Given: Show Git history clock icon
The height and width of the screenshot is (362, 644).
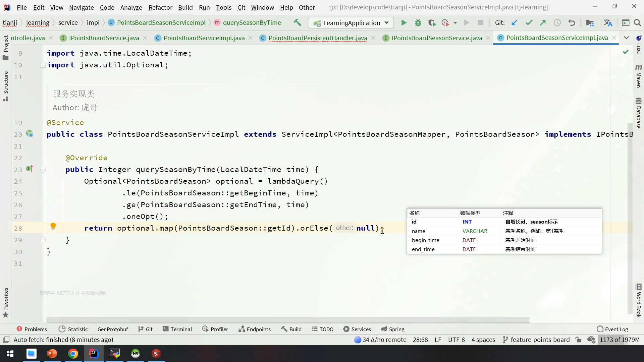Looking at the screenshot, I should click(557, 23).
